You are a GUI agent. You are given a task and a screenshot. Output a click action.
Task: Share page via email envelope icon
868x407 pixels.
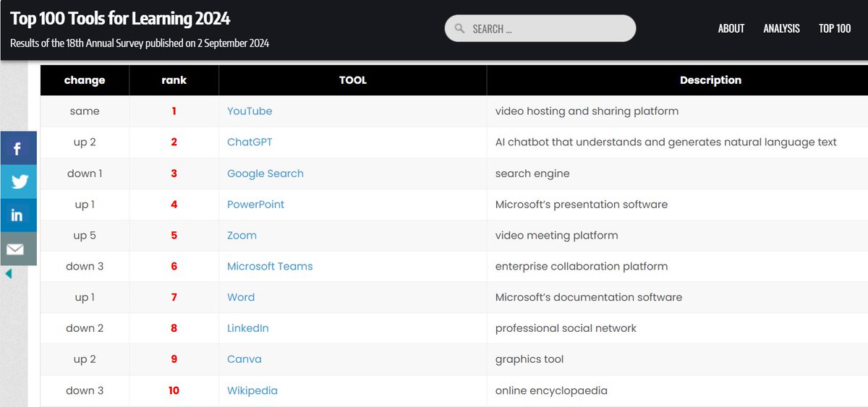[x=18, y=248]
